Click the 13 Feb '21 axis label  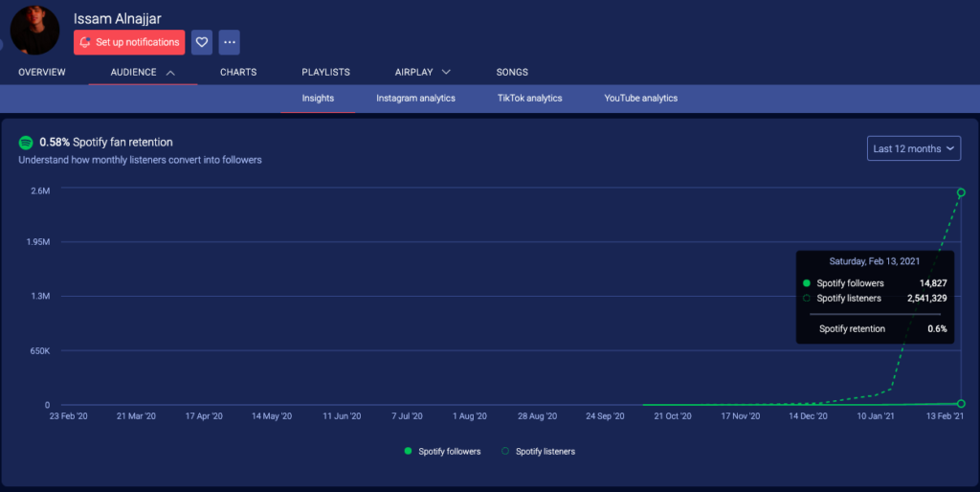pyautogui.click(x=945, y=416)
